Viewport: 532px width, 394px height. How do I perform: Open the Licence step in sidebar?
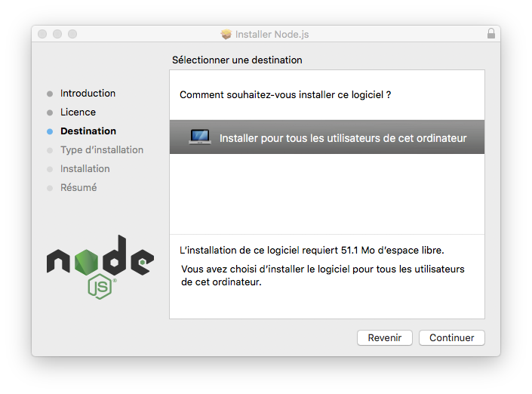pyautogui.click(x=78, y=112)
